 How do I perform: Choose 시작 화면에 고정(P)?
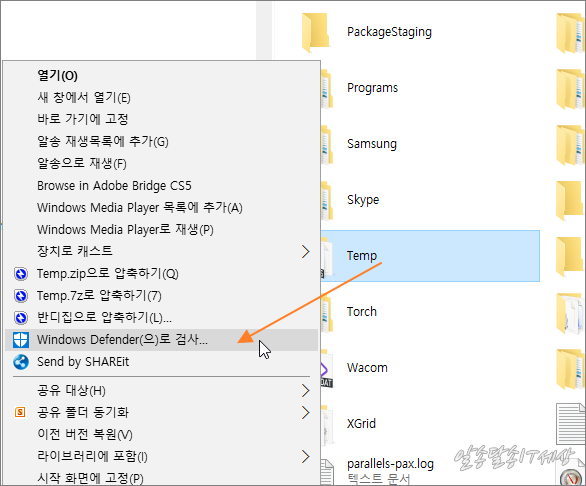(161, 478)
